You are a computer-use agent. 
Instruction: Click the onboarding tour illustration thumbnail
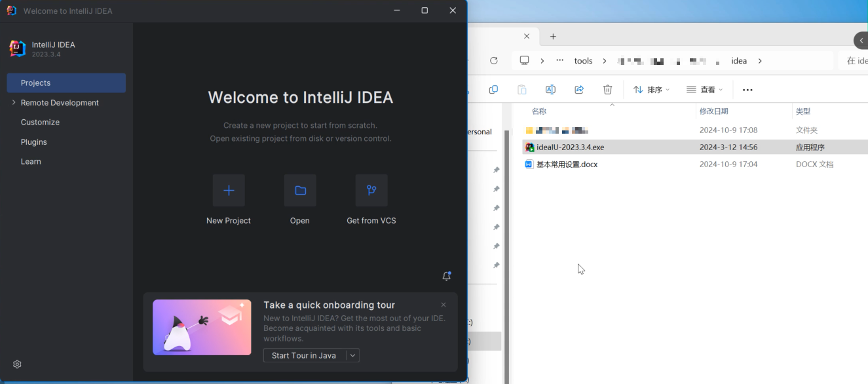(x=202, y=328)
